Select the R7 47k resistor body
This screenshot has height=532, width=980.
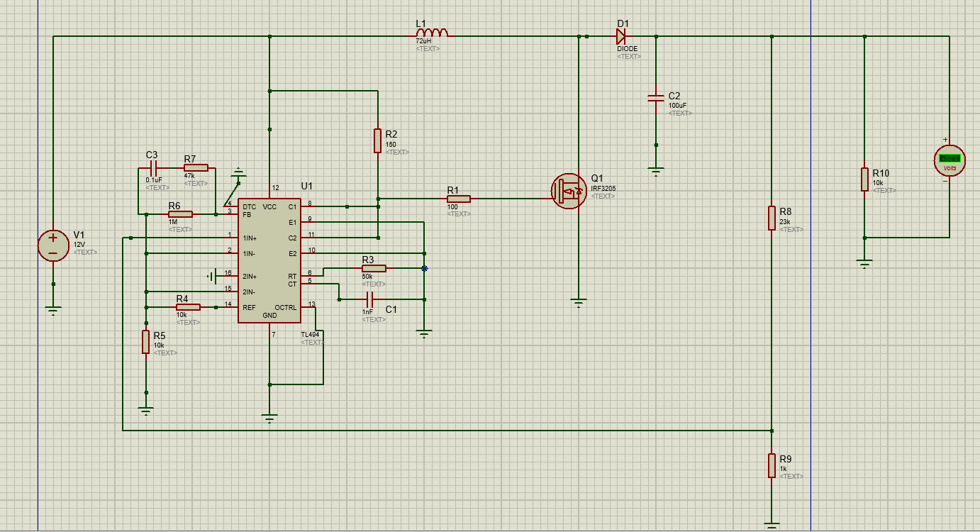point(196,167)
